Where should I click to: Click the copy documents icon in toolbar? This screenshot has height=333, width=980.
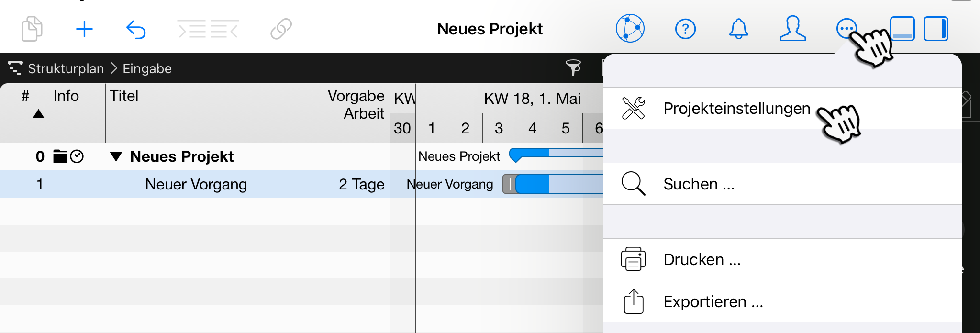[32, 29]
